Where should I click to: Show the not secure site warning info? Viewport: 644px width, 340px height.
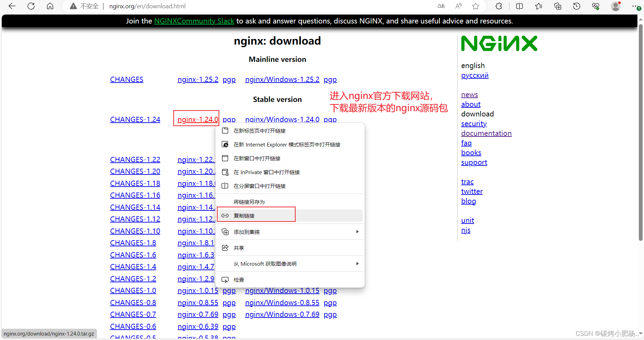(x=84, y=6)
